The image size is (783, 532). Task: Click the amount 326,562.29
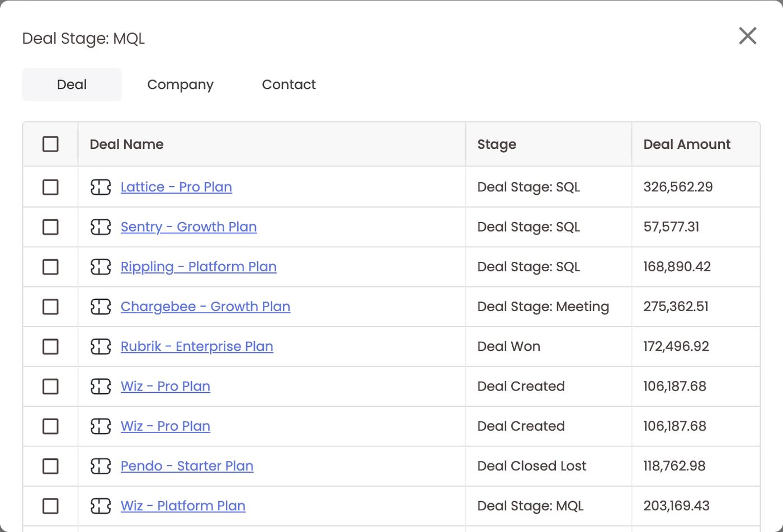pos(678,187)
